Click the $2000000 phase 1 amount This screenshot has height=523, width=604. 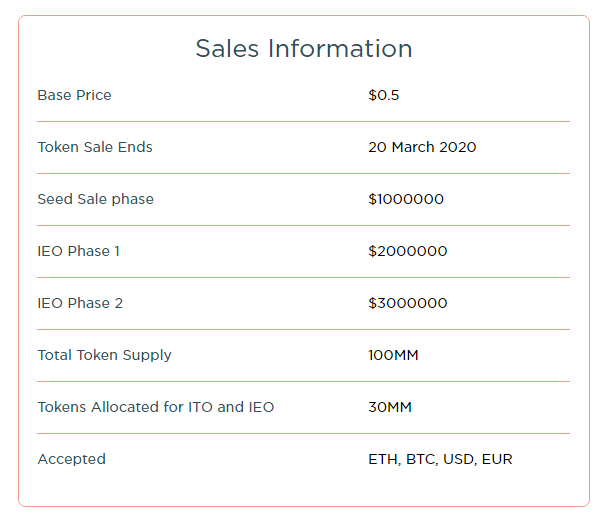[x=408, y=251]
